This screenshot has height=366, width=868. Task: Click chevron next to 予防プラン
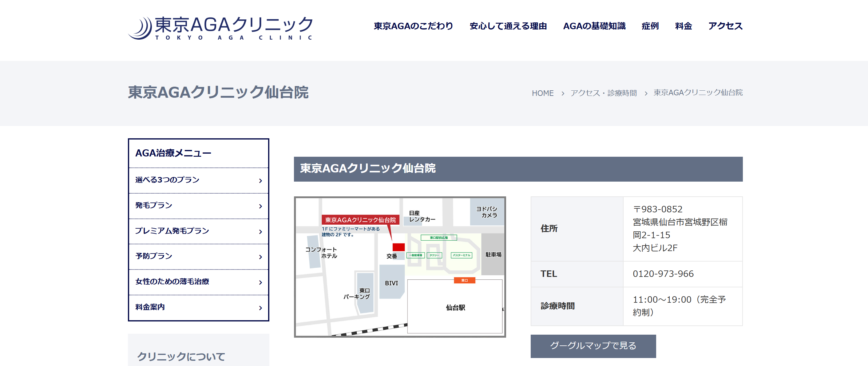tap(260, 257)
